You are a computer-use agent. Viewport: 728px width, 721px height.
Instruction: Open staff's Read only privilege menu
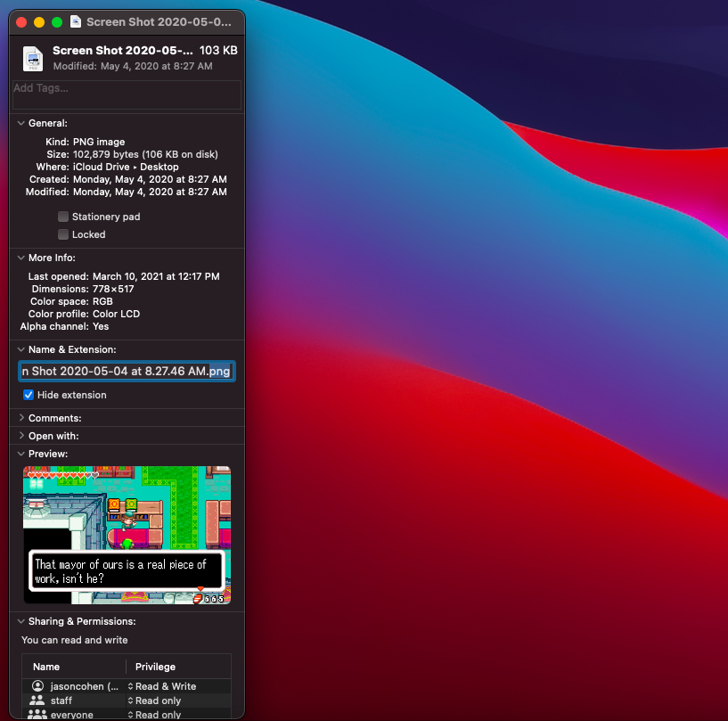pos(159,701)
